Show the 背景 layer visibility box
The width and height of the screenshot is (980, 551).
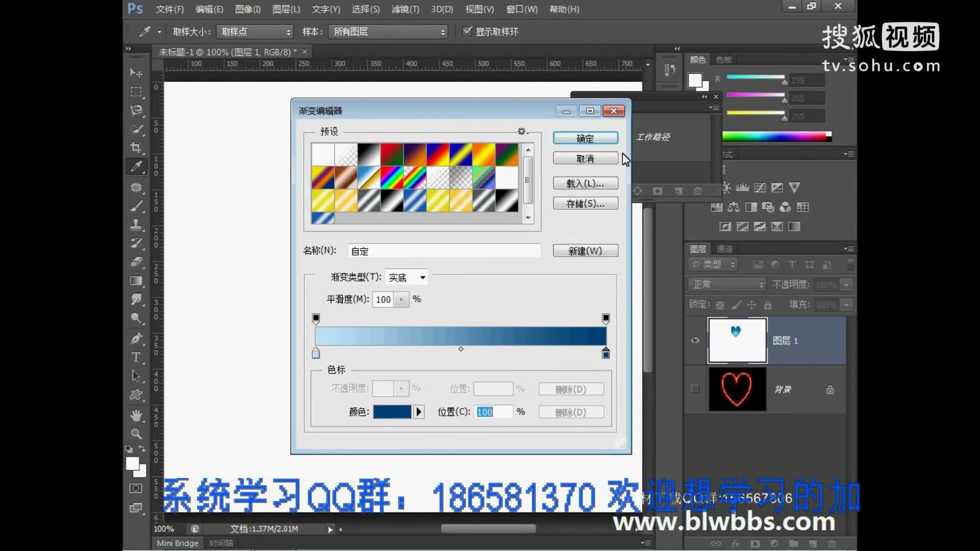[x=695, y=389]
